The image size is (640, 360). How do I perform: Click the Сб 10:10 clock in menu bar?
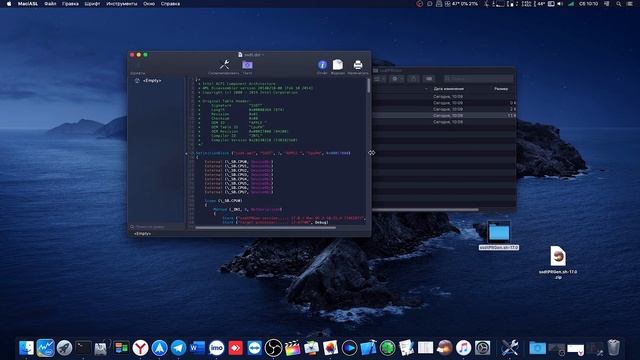click(x=588, y=4)
